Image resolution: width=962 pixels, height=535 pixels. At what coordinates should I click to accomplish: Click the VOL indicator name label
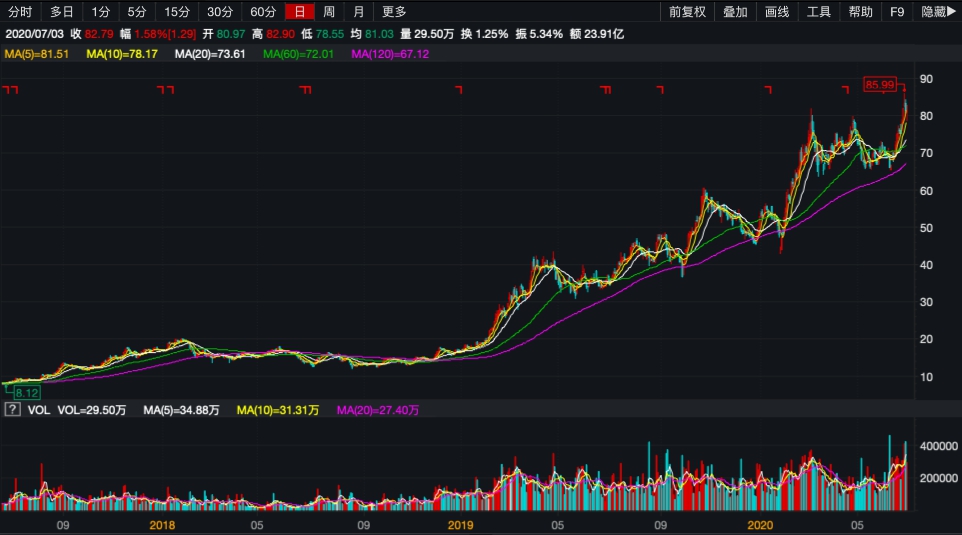[38, 410]
